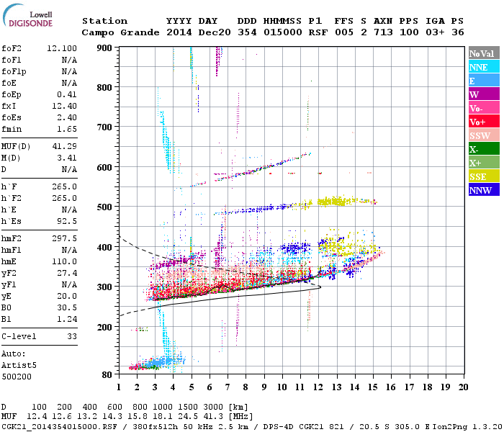504x432 pixels.
Task: Click the 500 km height axis label
Action: pos(104,207)
